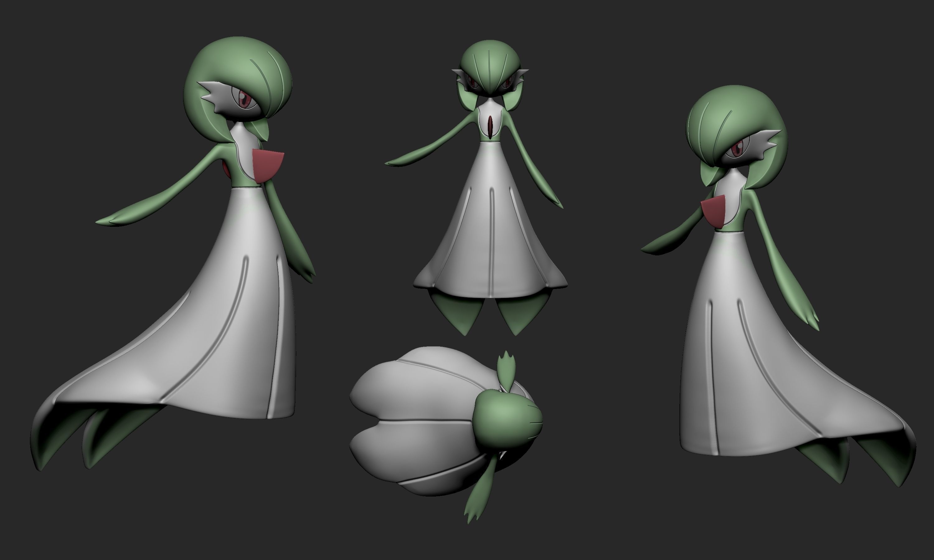Select the right three-quarter model render
This screenshot has height=560, width=934.
778,286
